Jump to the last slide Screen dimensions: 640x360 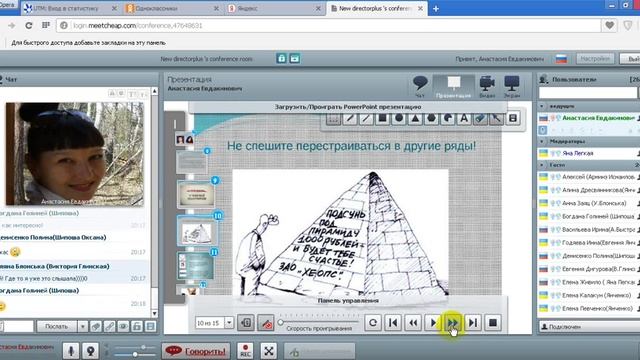coord(473,323)
